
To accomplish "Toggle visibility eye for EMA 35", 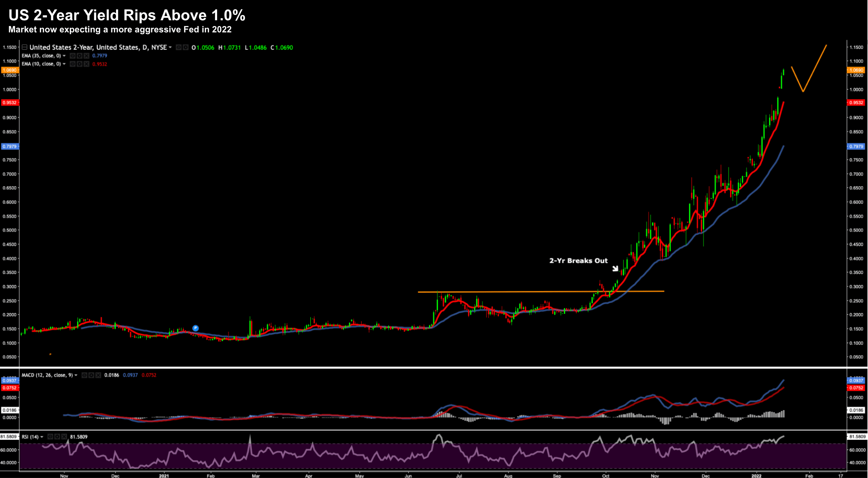I will (x=73, y=56).
